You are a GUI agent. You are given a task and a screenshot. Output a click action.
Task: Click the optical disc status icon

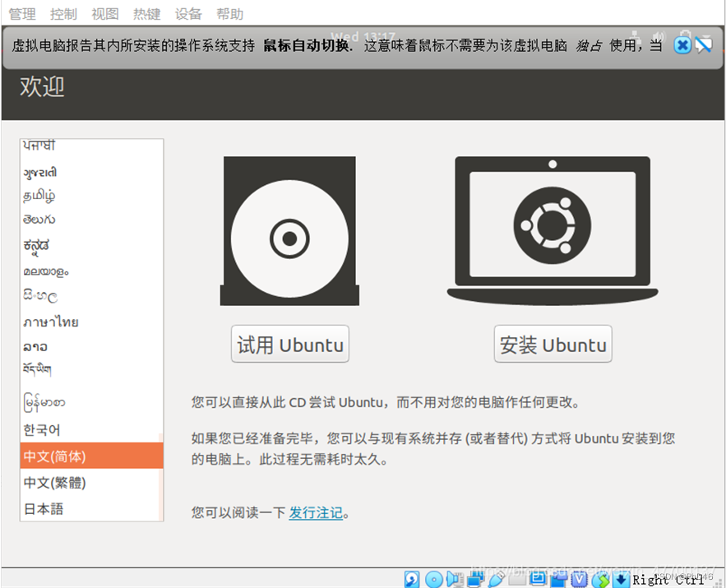pos(434,579)
